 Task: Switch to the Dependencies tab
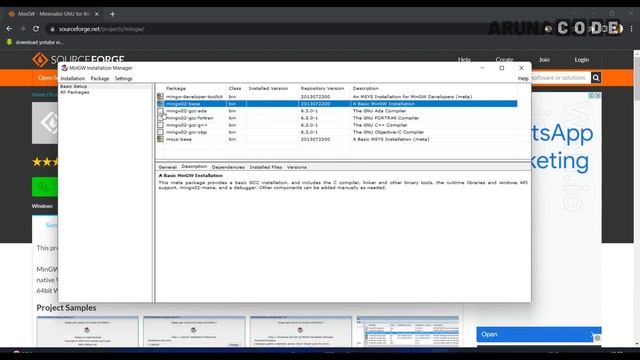228,167
